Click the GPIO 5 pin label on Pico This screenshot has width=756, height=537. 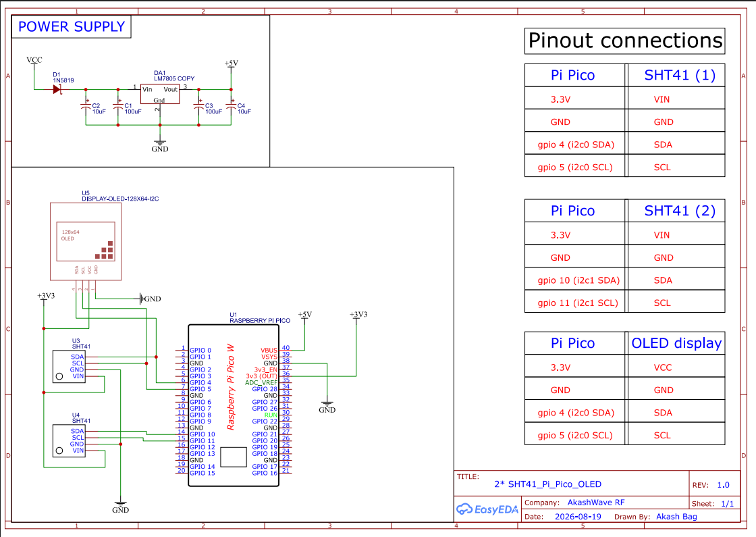[x=200, y=389]
